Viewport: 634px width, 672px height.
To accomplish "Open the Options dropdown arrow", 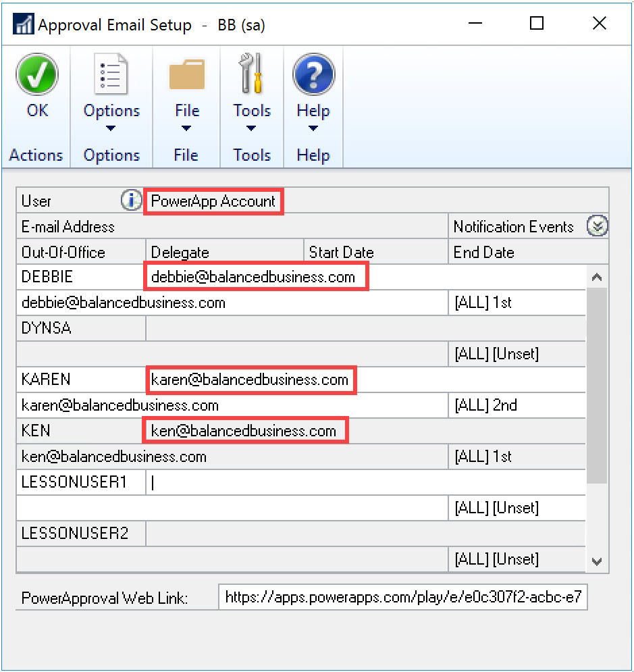I will pos(111,128).
